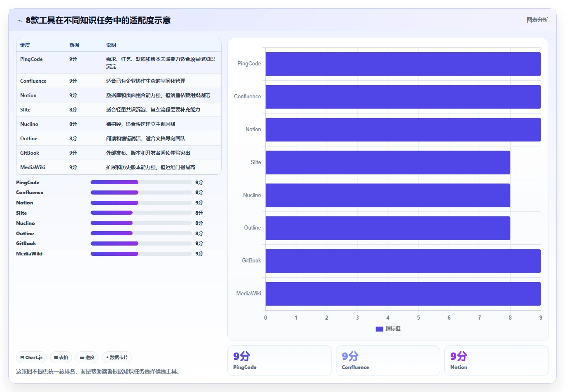
Task: Select the 进度 tag chip
Action: [87, 357]
